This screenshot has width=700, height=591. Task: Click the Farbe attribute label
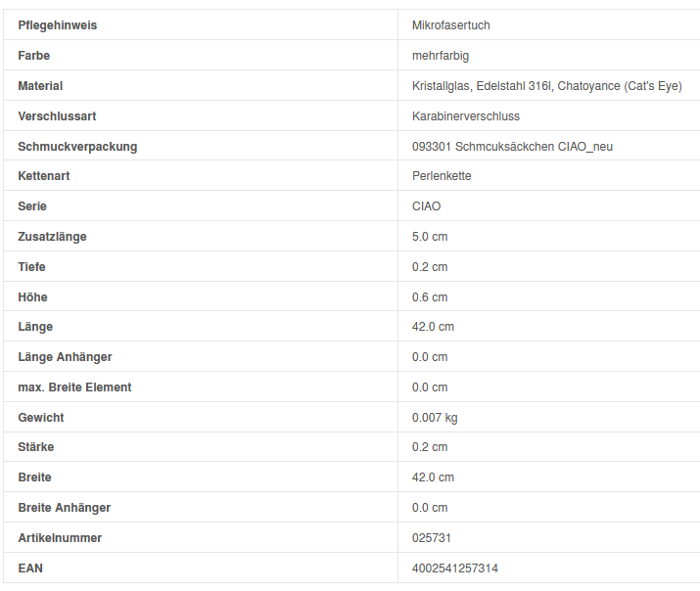click(x=34, y=56)
